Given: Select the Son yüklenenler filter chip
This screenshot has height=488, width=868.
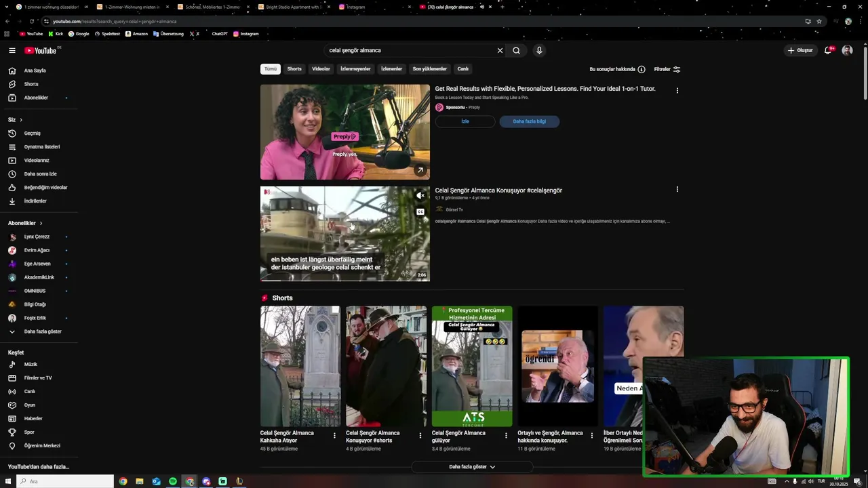Looking at the screenshot, I should coord(430,68).
